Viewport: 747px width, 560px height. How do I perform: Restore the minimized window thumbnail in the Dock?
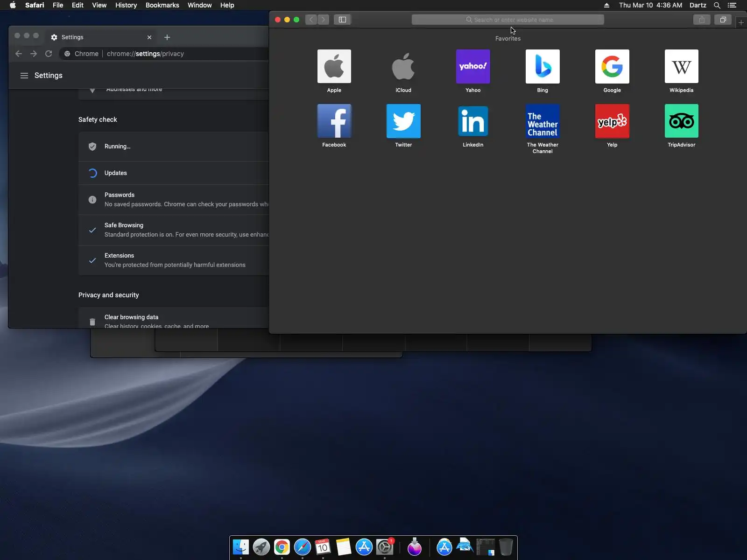486,547
